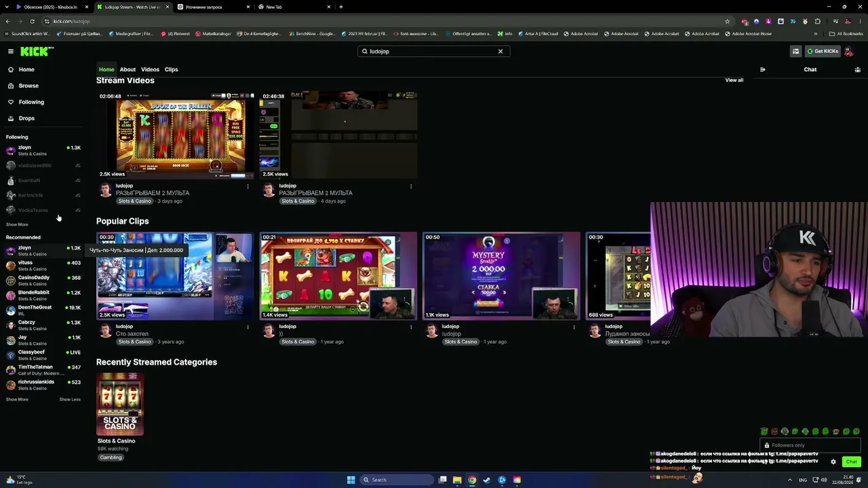The width and height of the screenshot is (868, 488).
Task: Open the Book of the Fallen stream video
Action: 175,136
